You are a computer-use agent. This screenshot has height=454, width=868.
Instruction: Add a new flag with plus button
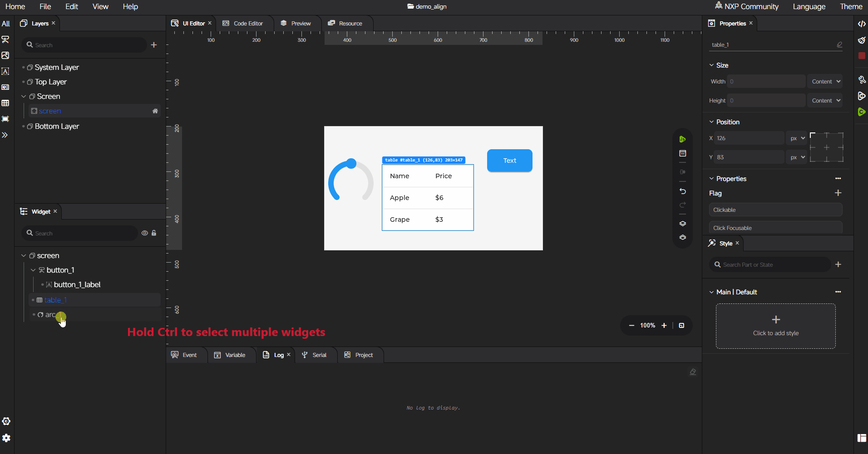(838, 193)
